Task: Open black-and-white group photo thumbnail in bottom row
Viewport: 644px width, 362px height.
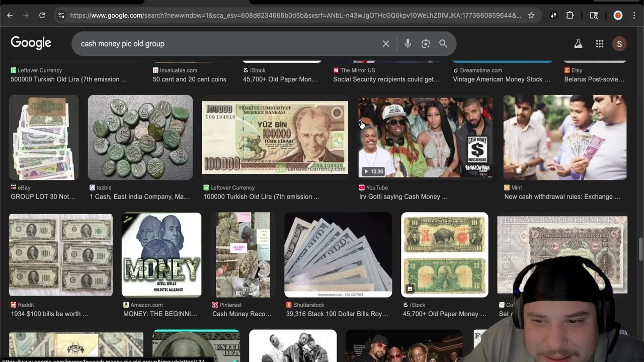Action: pos(293,346)
